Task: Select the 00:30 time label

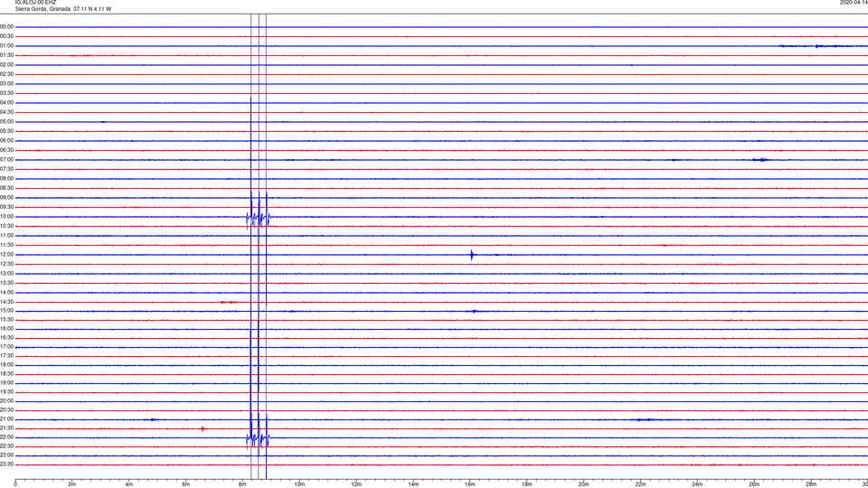Action: click(x=6, y=36)
